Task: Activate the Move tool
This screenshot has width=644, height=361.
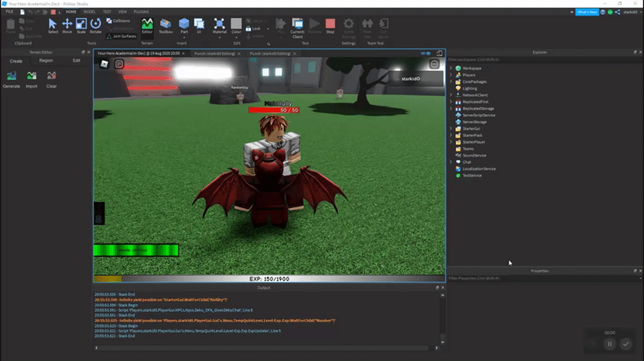Action: 67,26
